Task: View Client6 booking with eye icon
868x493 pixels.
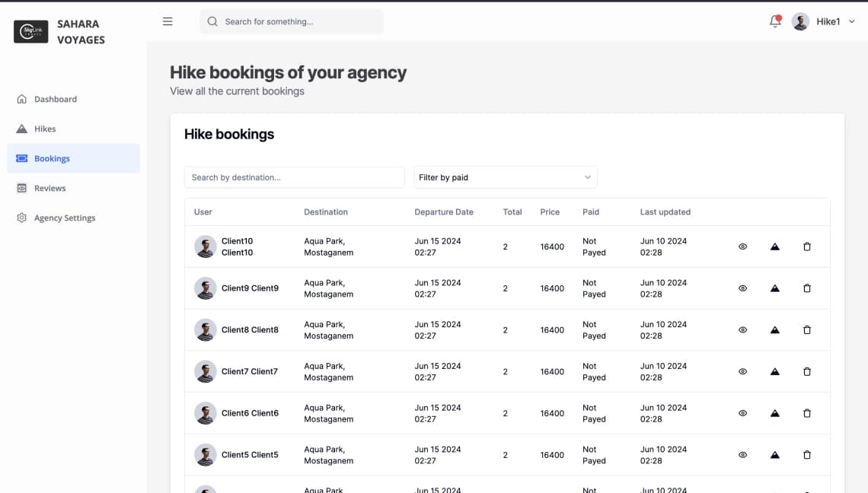Action: (x=743, y=413)
